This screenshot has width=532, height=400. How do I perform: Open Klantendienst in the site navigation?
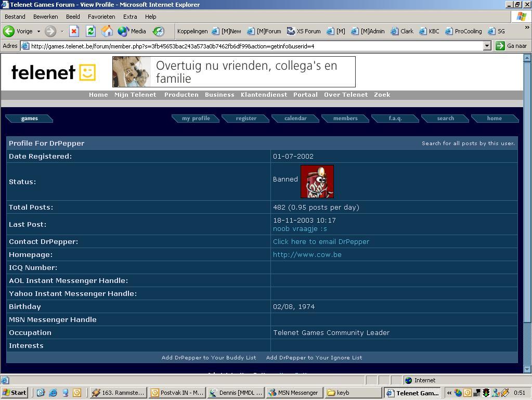pyautogui.click(x=264, y=95)
